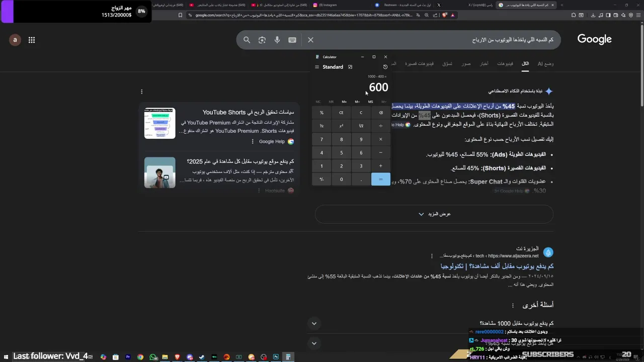The height and width of the screenshot is (362, 644).
Task: Click the C clear key
Action: [361, 113]
